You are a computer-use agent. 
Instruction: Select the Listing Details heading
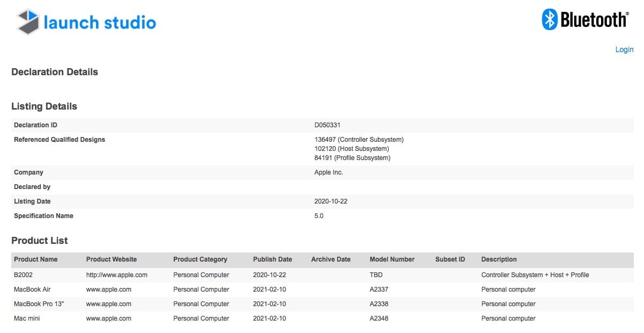[44, 106]
